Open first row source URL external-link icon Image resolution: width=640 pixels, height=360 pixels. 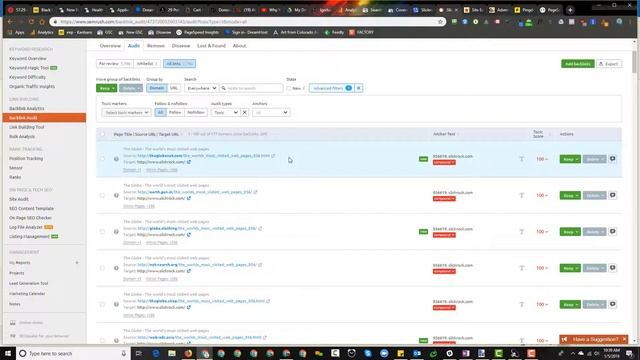(x=273, y=156)
